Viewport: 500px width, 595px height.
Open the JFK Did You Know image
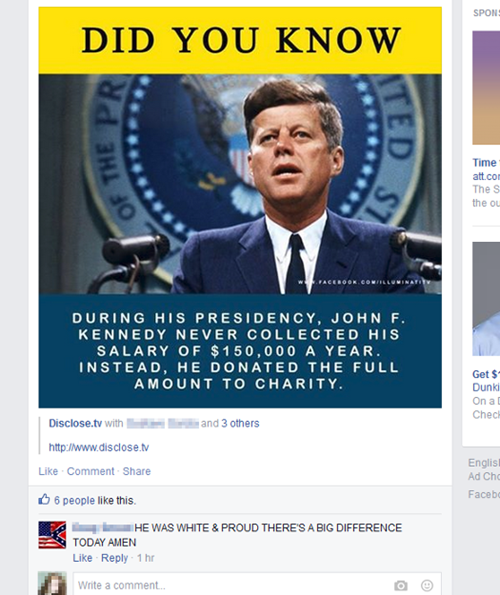240,207
